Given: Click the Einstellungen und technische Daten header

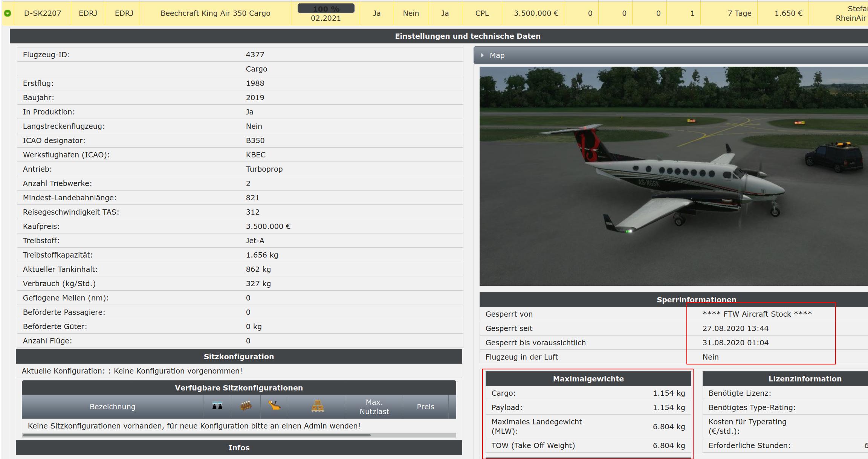Looking at the screenshot, I should coord(468,36).
